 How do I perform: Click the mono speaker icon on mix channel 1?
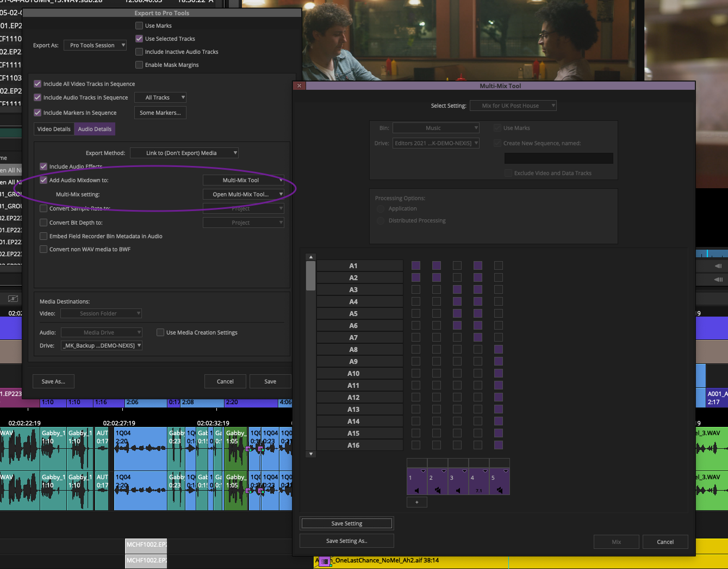point(416,490)
